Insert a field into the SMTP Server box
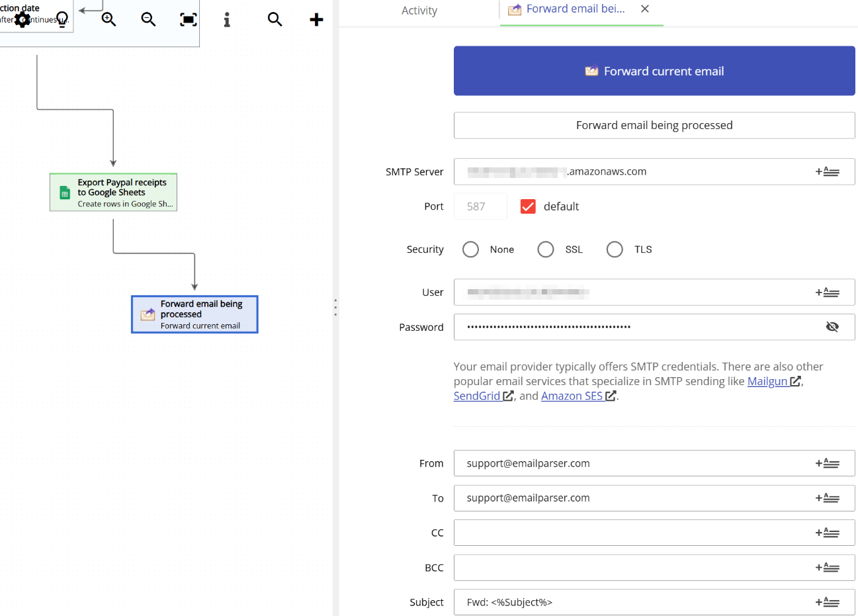 tap(828, 171)
